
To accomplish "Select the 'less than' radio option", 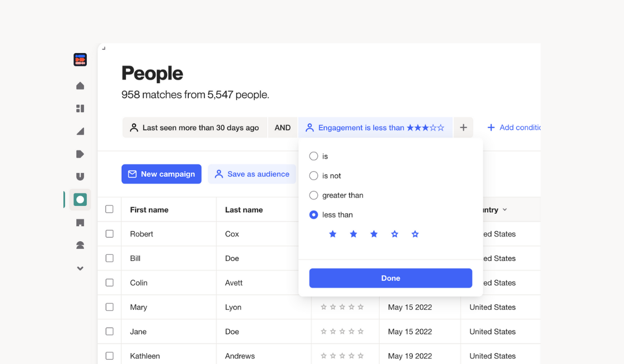I will (x=314, y=215).
